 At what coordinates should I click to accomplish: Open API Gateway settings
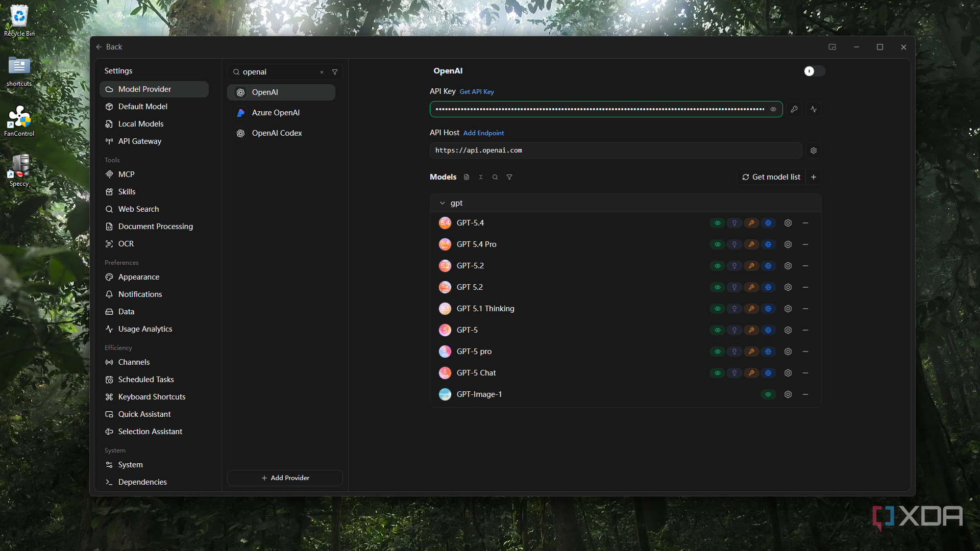coord(154,141)
